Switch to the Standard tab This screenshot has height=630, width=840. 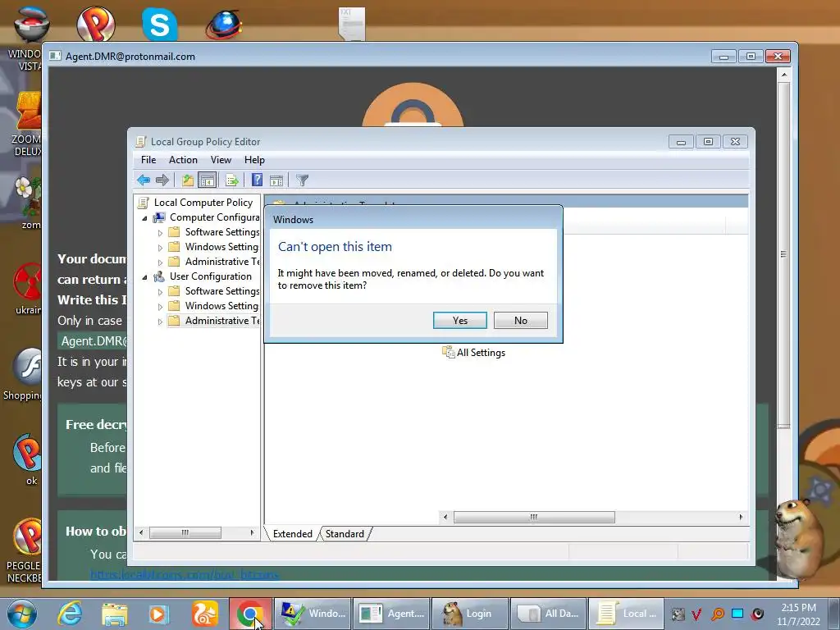coord(345,533)
